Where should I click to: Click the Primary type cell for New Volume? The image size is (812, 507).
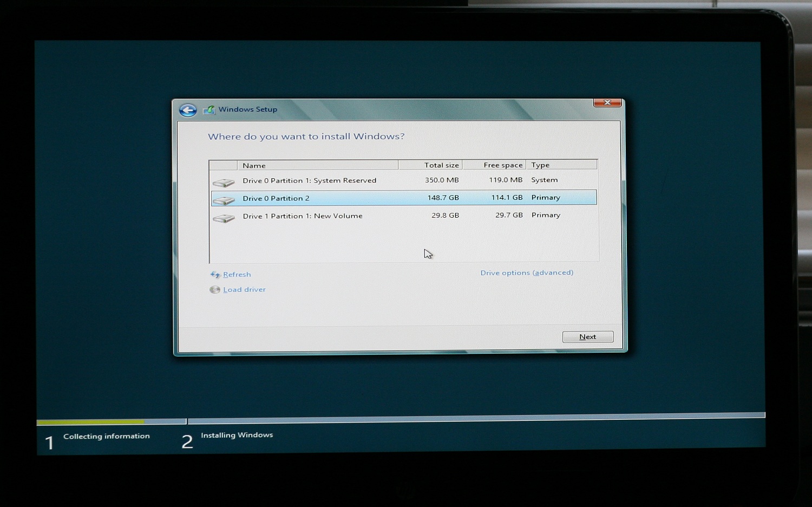pyautogui.click(x=546, y=215)
